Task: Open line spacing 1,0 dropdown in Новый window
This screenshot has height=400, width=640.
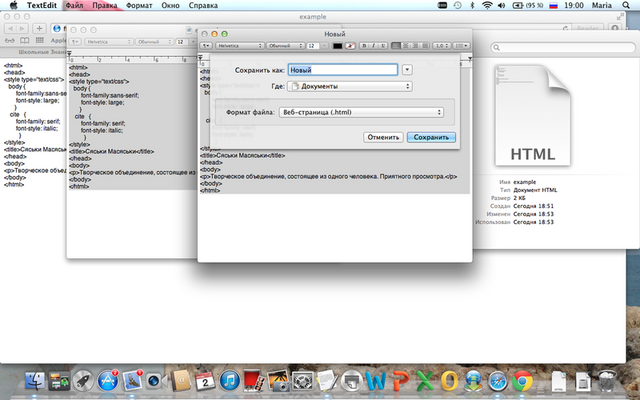Action: 442,46
